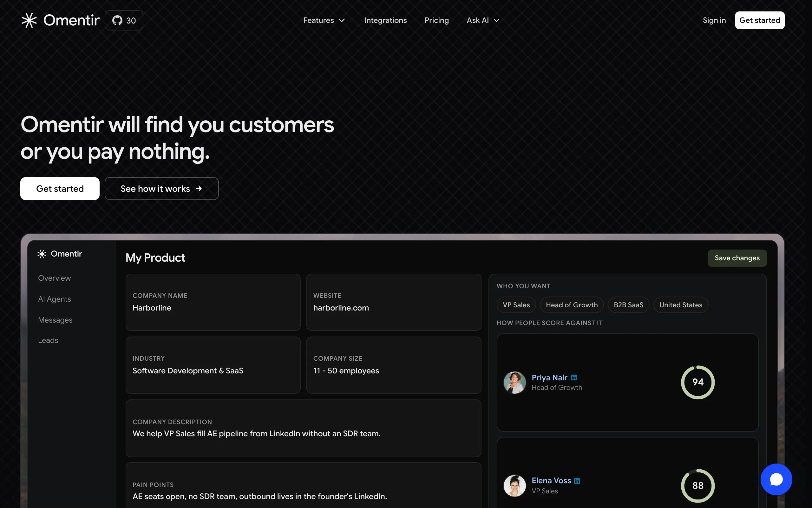Screen dimensions: 812x508
Task: Open Priya Nair's LinkedIn icon
Action: point(574,378)
